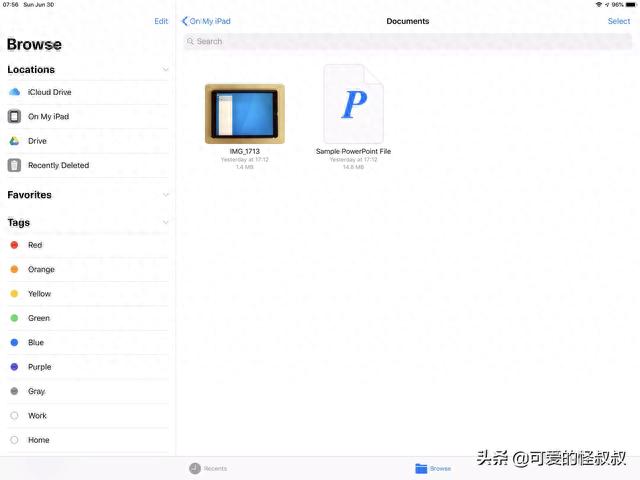Viewport: 640px width, 480px height.
Task: Open Recently Deleted trash
Action: (58, 166)
